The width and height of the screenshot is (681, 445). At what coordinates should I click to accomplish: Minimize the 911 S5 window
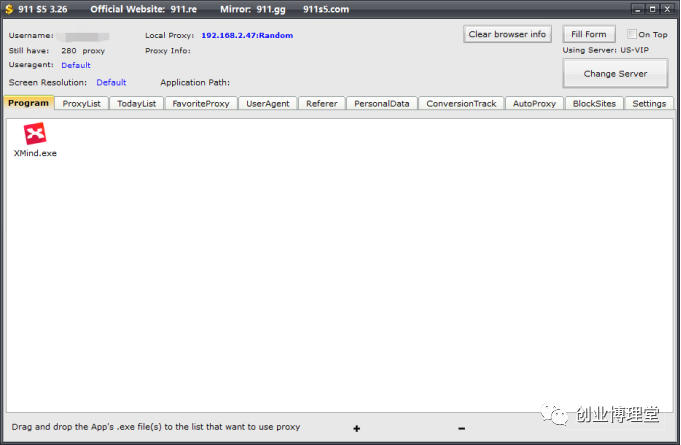coord(638,9)
